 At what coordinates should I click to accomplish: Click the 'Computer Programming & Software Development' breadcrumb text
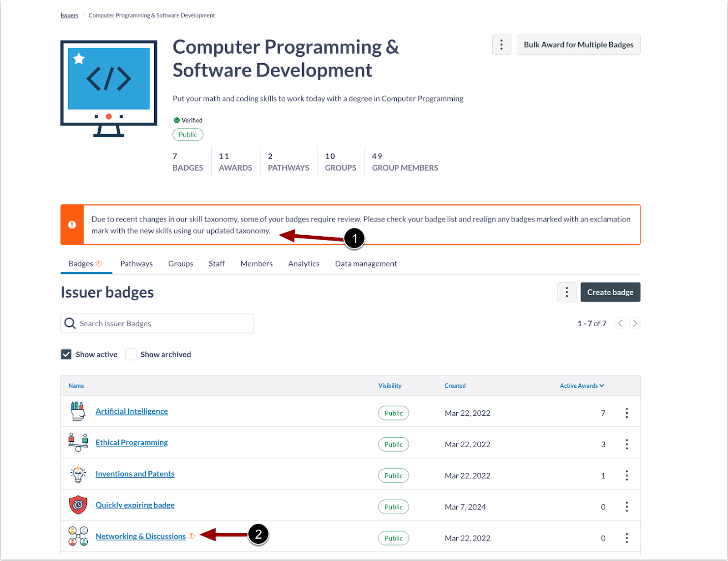coord(152,15)
